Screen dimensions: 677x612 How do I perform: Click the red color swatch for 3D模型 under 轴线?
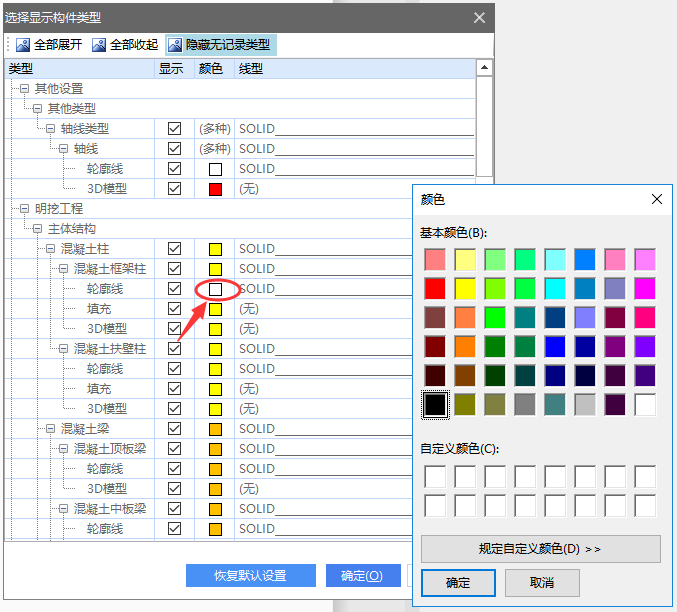(214, 189)
